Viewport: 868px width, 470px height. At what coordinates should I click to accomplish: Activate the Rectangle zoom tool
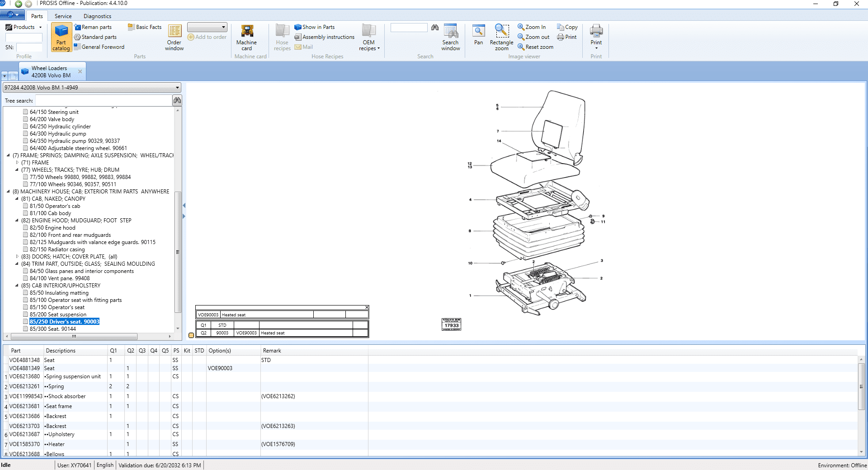pos(501,38)
